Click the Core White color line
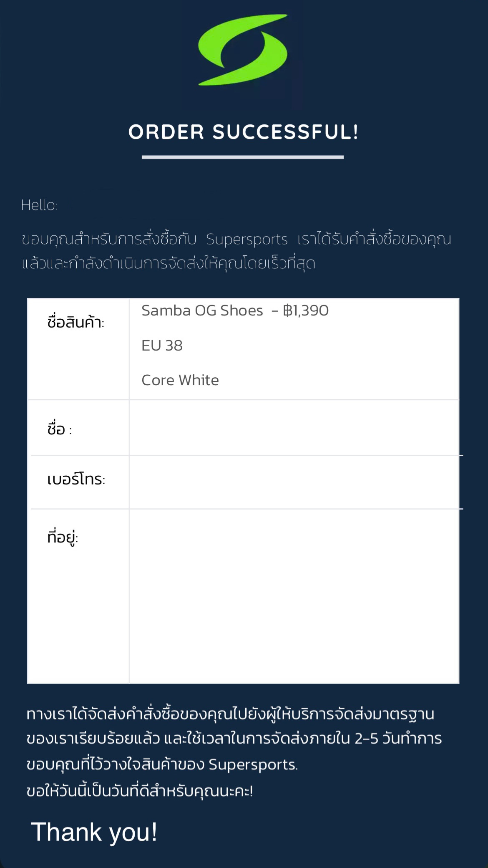This screenshot has height=868, width=488. pos(180,380)
